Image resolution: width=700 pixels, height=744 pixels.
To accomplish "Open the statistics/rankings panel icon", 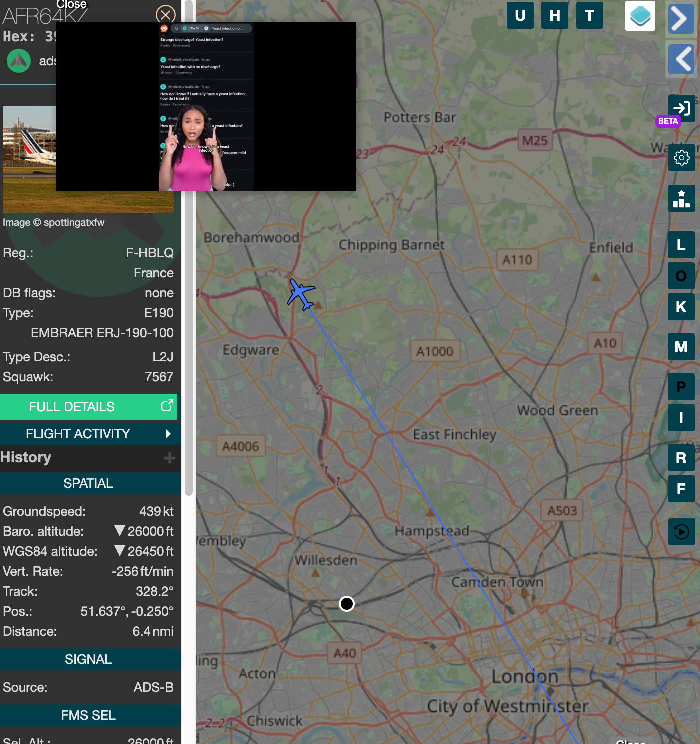I will pos(682,198).
